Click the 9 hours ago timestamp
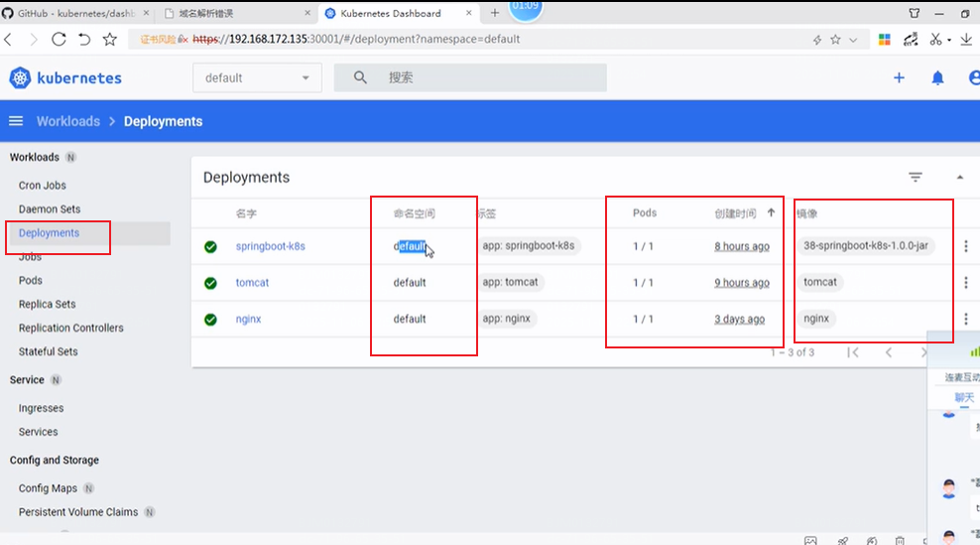The height and width of the screenshot is (545, 980). (742, 283)
